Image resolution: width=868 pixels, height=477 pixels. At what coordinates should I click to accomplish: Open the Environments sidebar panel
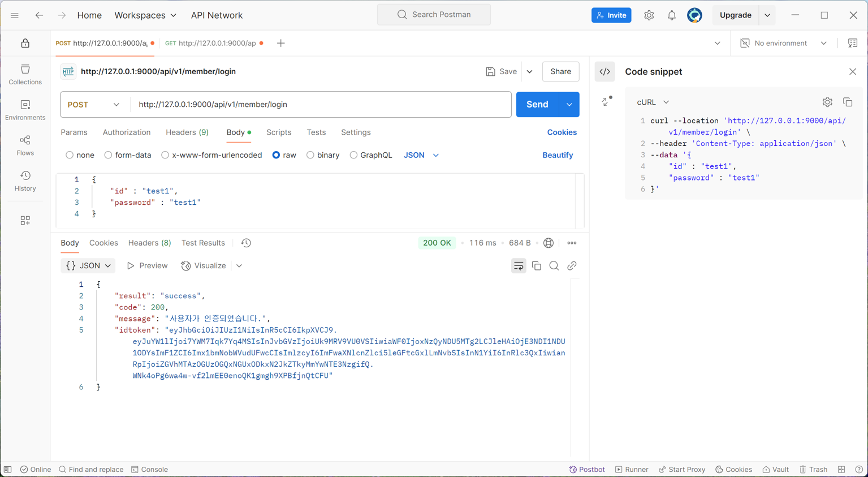point(25,110)
